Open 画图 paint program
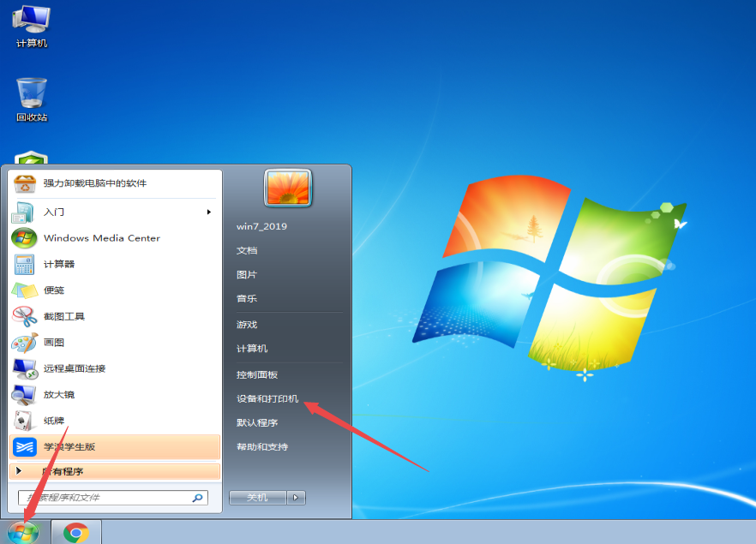Screen dimensions: 756x544 54,342
